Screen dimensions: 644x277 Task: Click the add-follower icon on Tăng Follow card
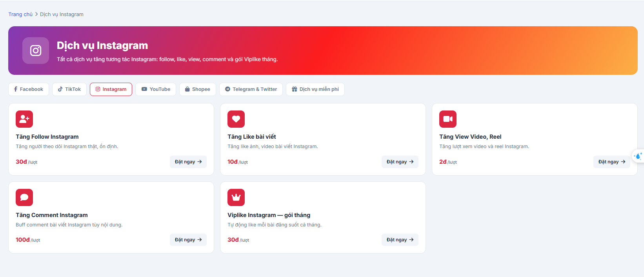click(x=24, y=119)
